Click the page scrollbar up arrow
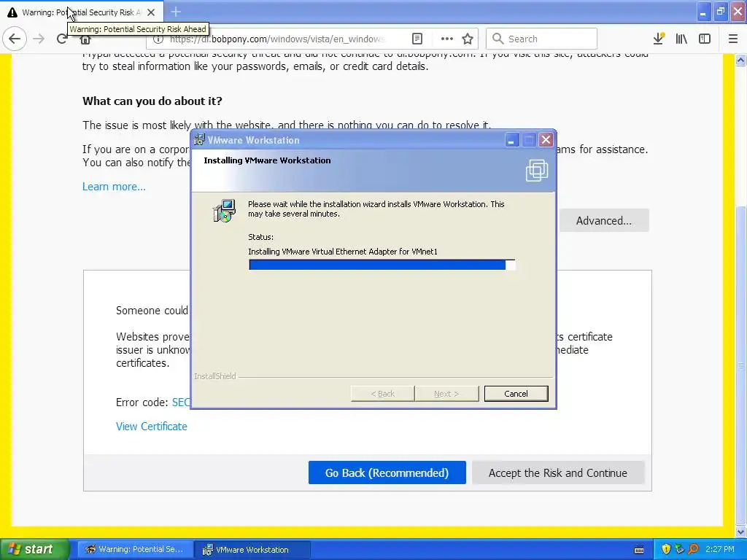747x560 pixels. (x=741, y=60)
